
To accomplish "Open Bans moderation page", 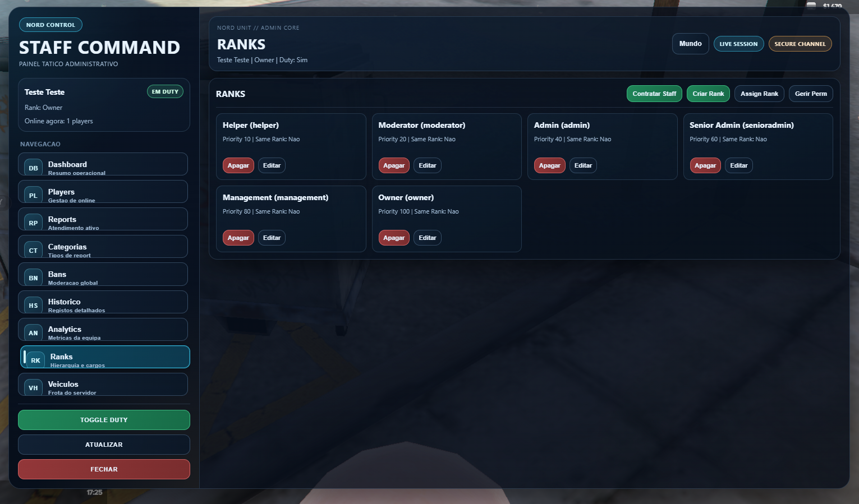I will tap(103, 274).
